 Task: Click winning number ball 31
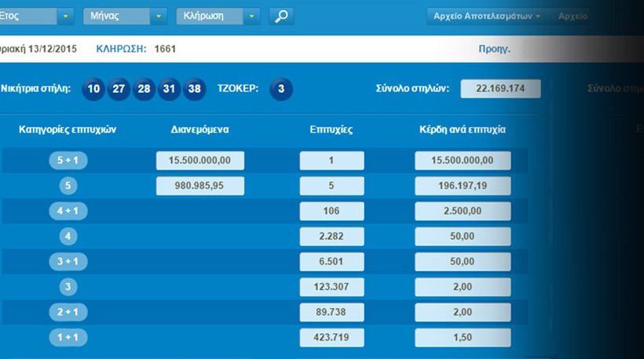click(x=170, y=89)
